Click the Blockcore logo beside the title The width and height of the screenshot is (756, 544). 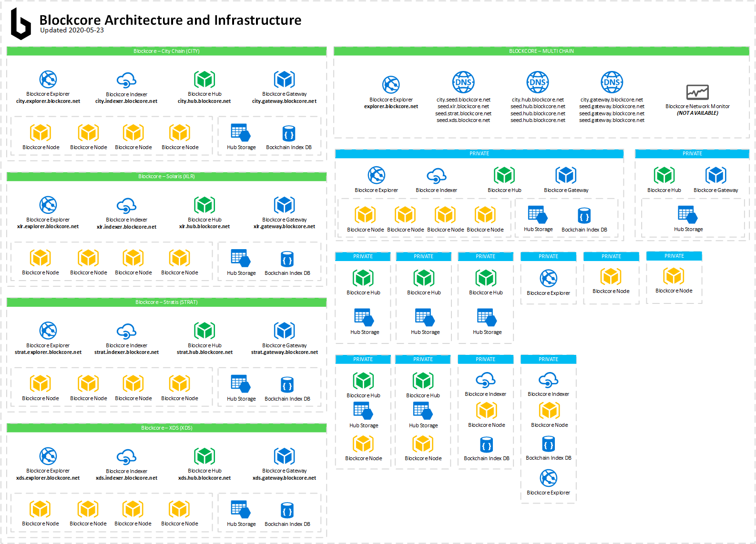point(20,24)
